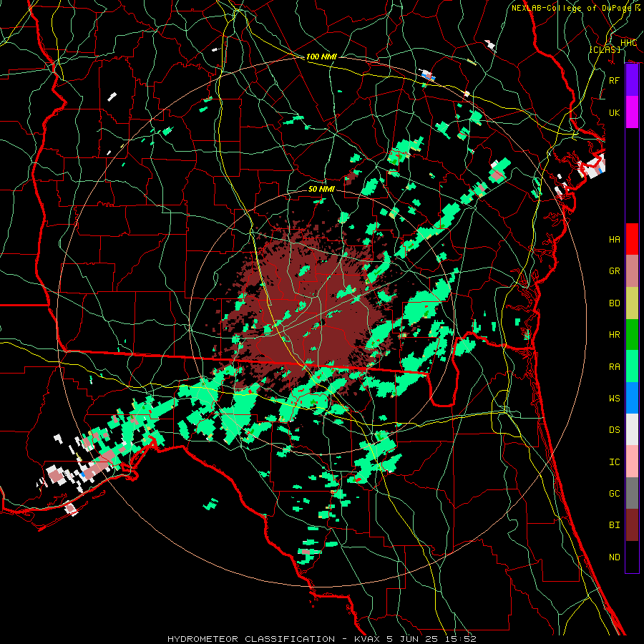This screenshot has height=644, width=644.
Task: Click the HA legend label
Action: point(614,240)
